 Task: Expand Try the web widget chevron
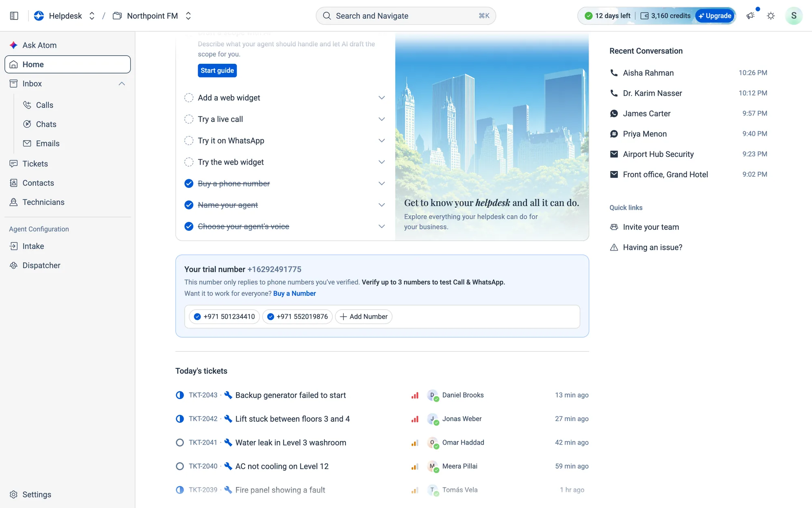[382, 162]
